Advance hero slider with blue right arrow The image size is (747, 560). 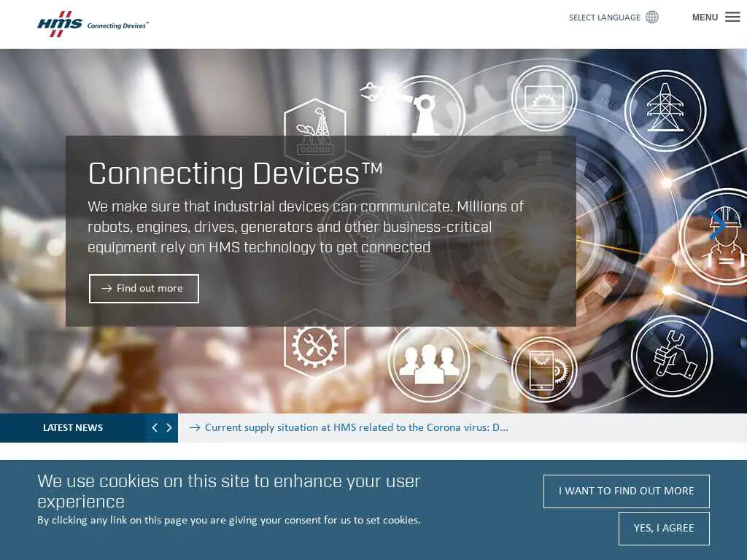click(x=717, y=225)
